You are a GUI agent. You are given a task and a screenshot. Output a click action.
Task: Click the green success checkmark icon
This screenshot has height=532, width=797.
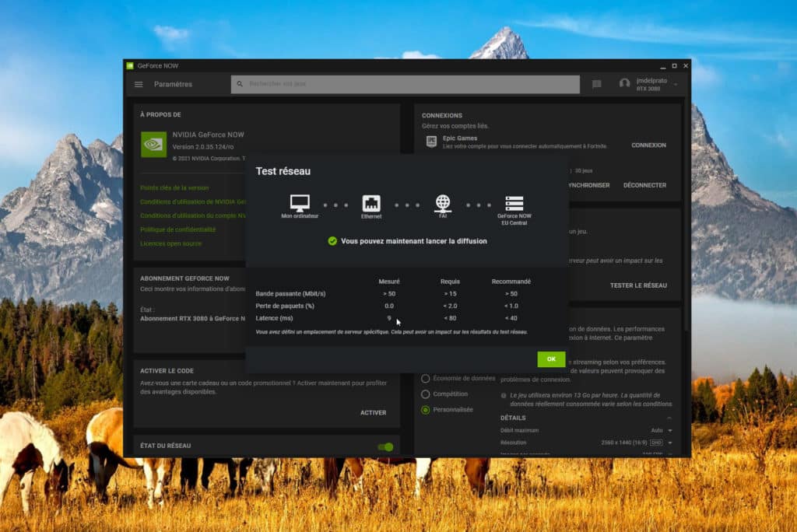(x=332, y=241)
